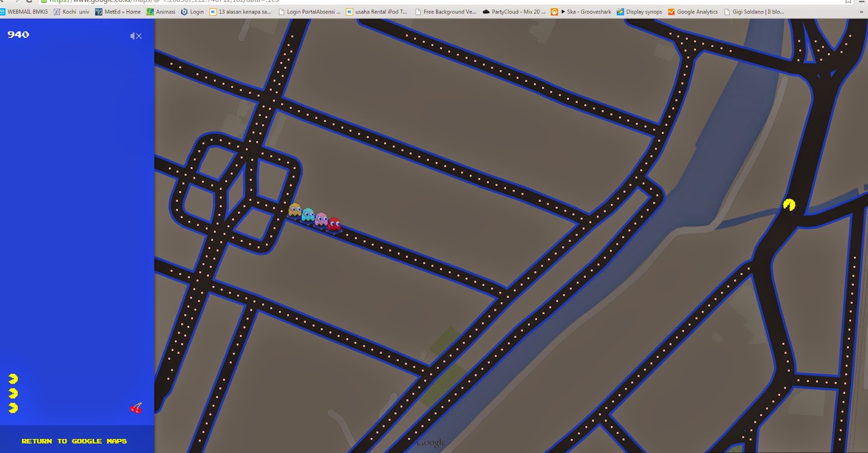Open the Google Analytics bookmark
The height and width of the screenshot is (453, 868).
coord(693,11)
